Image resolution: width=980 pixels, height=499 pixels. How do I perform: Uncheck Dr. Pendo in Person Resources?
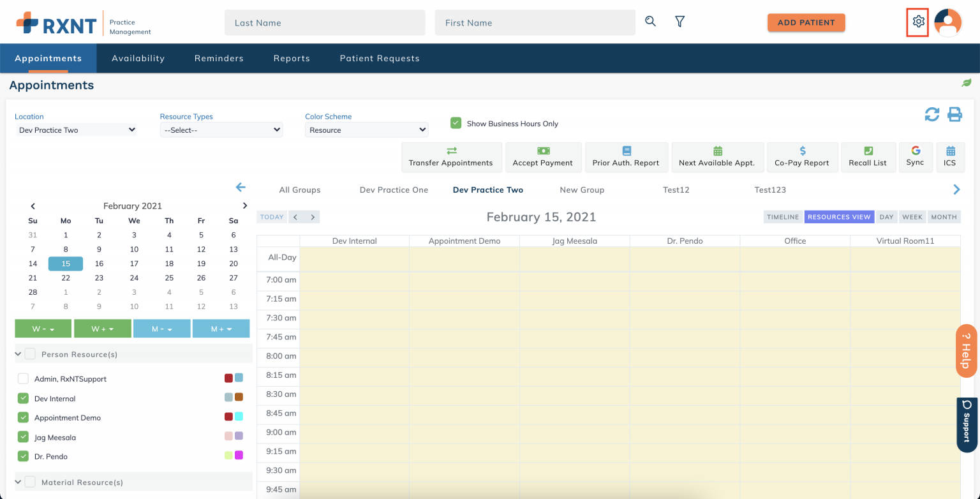click(x=23, y=456)
